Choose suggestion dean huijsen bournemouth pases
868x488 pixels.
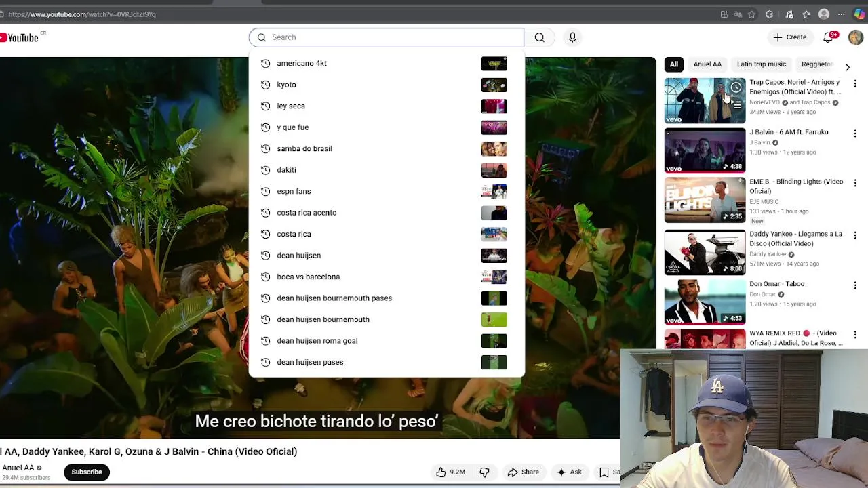(x=387, y=298)
